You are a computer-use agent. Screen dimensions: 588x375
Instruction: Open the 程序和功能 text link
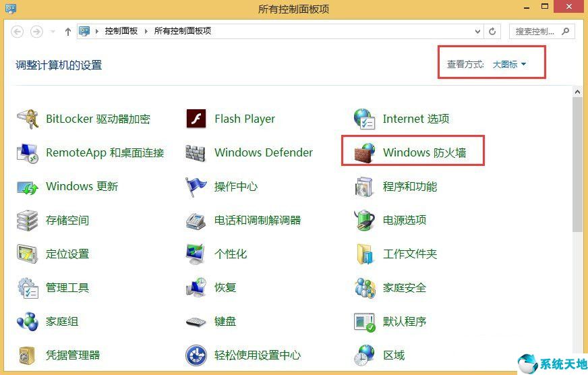(410, 186)
